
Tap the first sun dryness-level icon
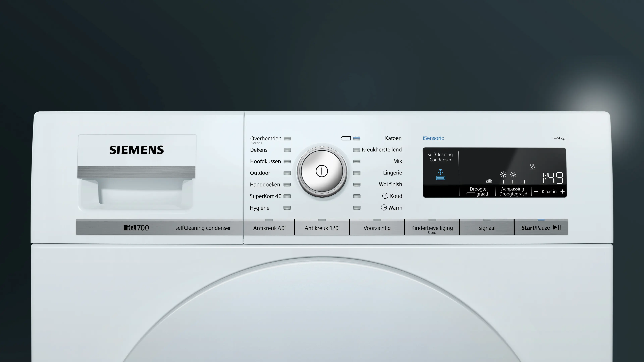[503, 174]
